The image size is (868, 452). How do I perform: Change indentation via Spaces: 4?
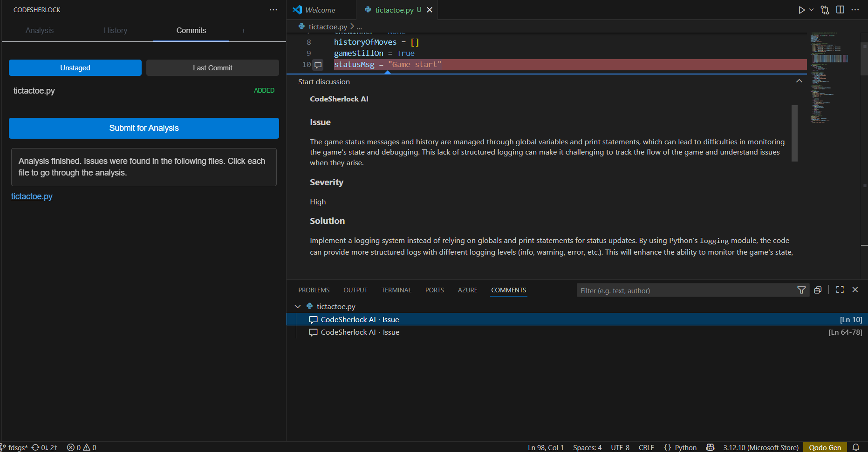point(587,447)
